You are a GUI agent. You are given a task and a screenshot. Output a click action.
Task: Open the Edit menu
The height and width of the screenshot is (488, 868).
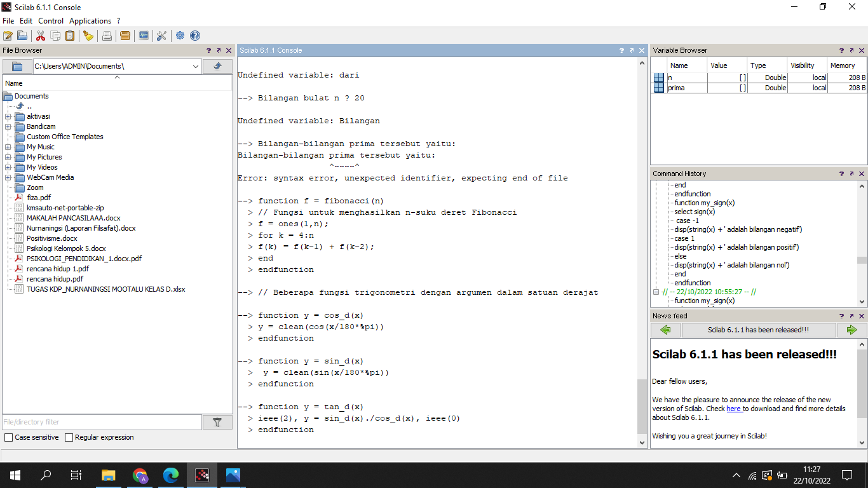(x=26, y=21)
